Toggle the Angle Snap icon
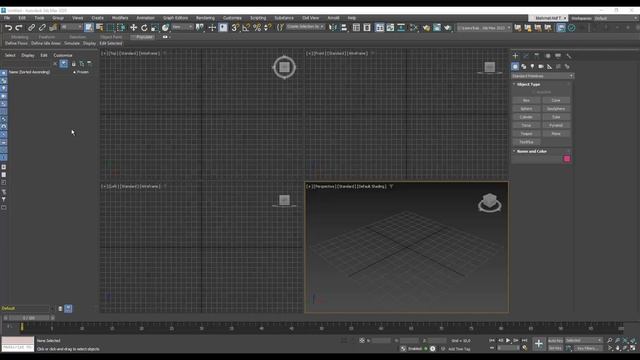Screen dimensions: 640x360 point(246,28)
